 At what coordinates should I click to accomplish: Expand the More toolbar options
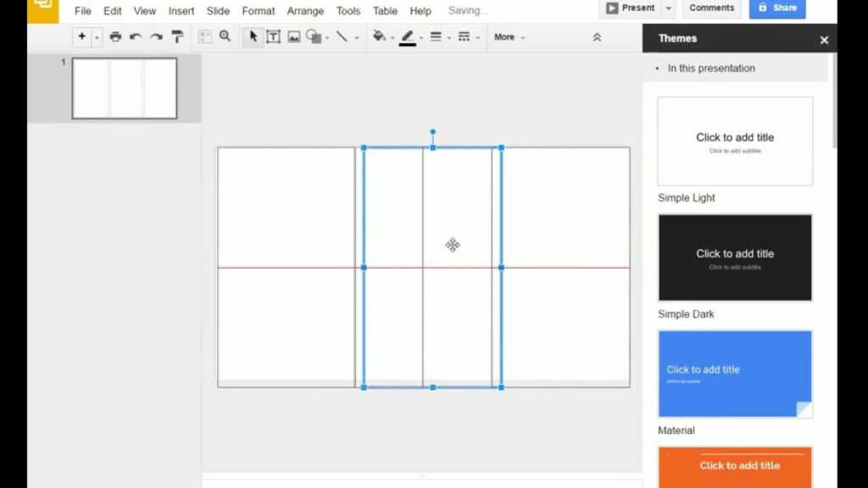tap(505, 36)
